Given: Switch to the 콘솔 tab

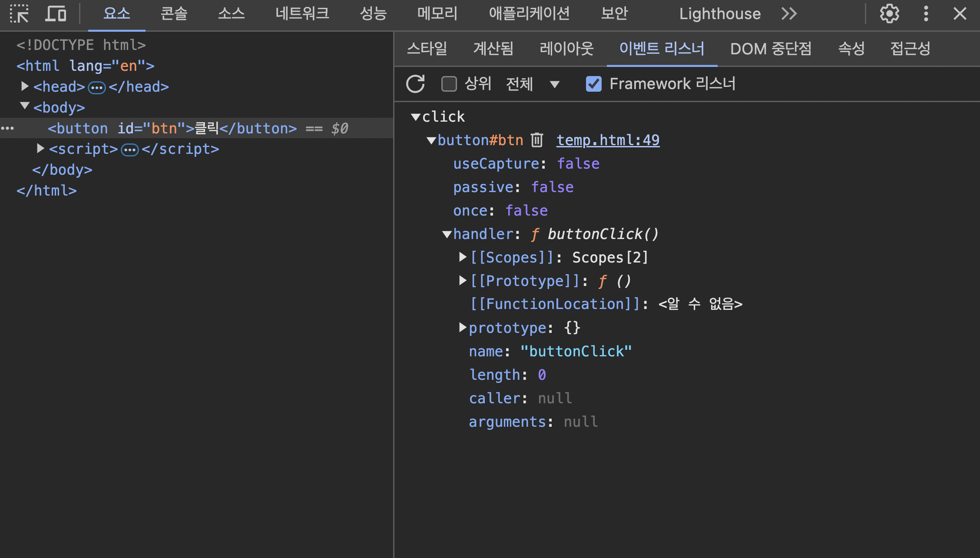Looking at the screenshot, I should click(x=174, y=14).
